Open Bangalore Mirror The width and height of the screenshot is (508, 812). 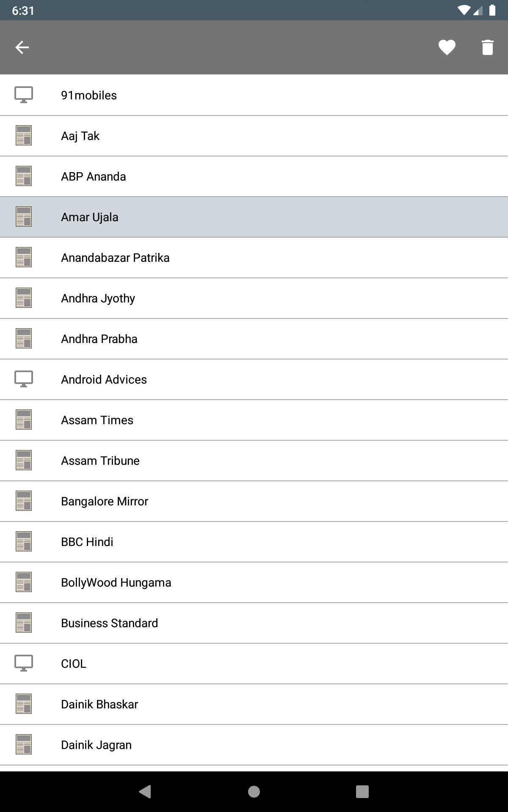click(x=254, y=501)
